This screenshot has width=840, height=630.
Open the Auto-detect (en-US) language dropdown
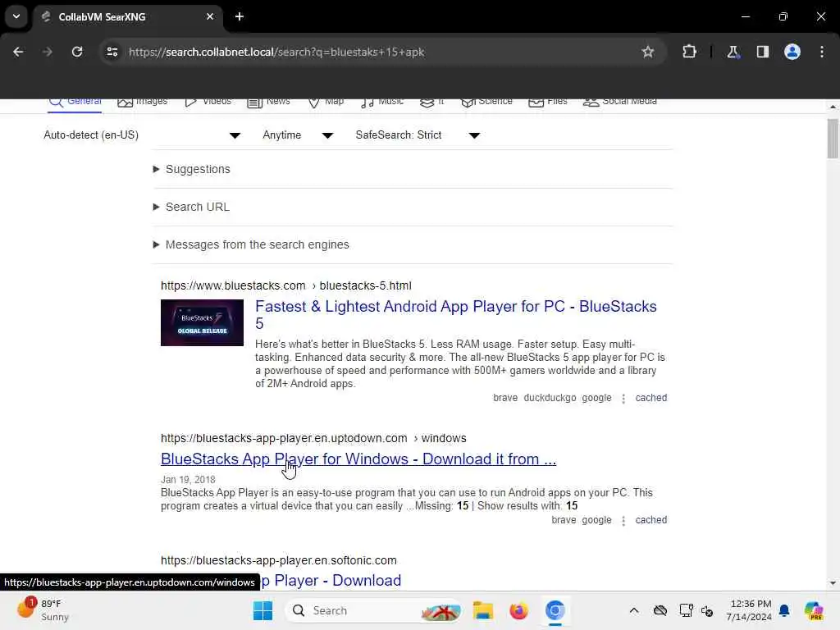pos(142,135)
